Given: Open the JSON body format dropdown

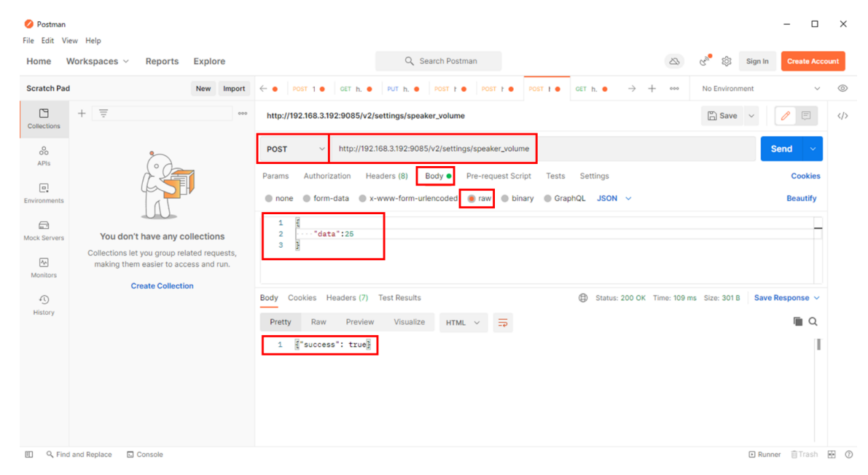Looking at the screenshot, I should pos(614,198).
